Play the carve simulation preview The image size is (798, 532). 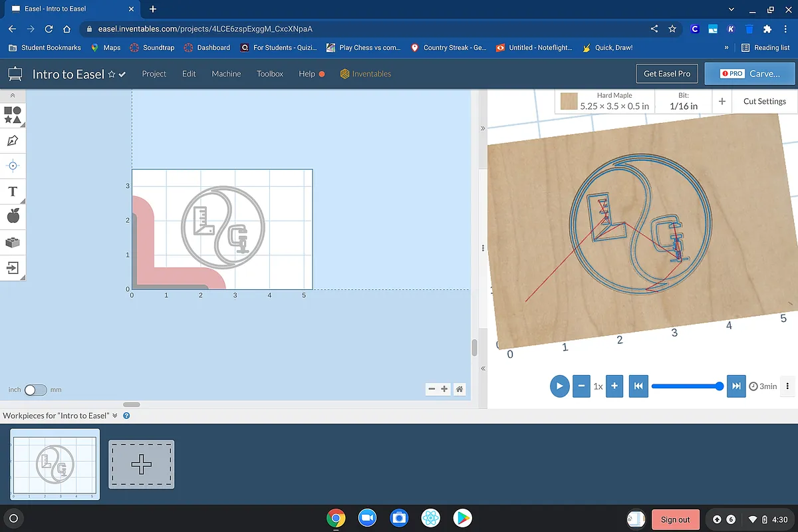click(x=559, y=386)
